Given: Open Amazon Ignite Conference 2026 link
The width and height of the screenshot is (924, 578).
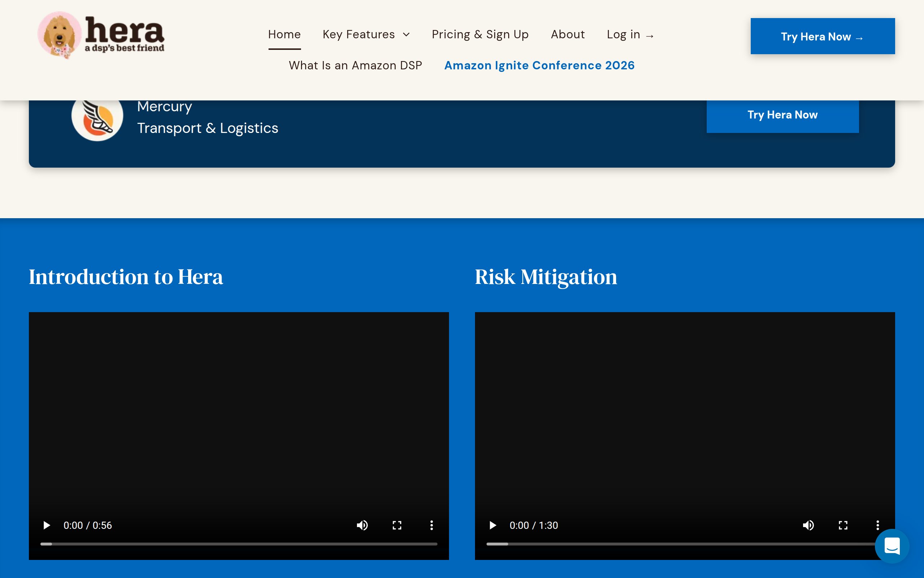Looking at the screenshot, I should [x=540, y=65].
